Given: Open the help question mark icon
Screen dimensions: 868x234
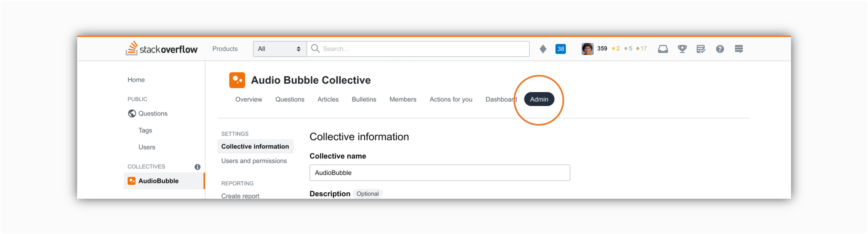Looking at the screenshot, I should point(720,49).
